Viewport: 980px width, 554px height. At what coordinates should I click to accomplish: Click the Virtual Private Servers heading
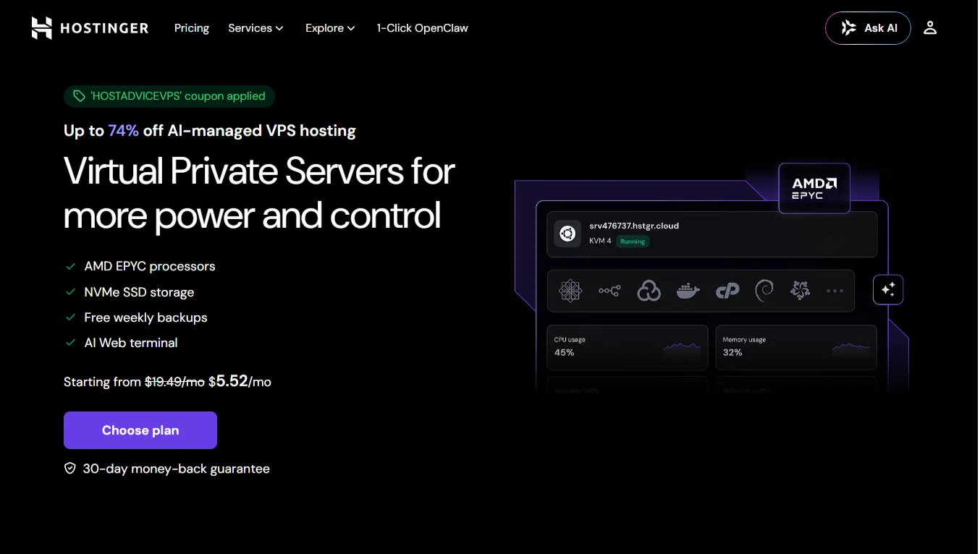tap(259, 193)
